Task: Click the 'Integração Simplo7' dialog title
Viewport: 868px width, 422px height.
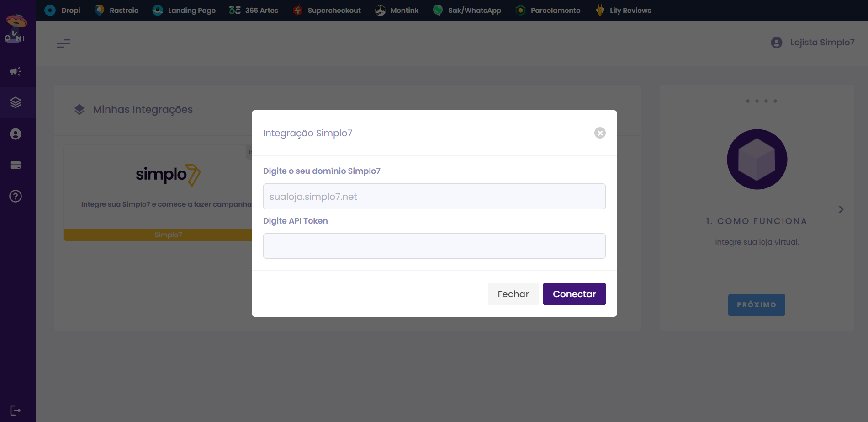Action: [x=308, y=133]
